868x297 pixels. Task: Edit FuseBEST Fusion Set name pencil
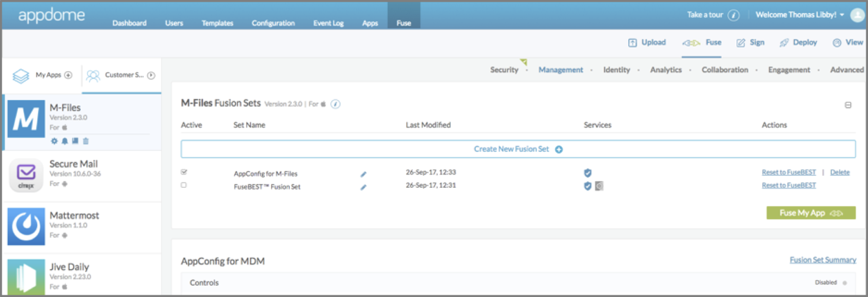coord(363,187)
